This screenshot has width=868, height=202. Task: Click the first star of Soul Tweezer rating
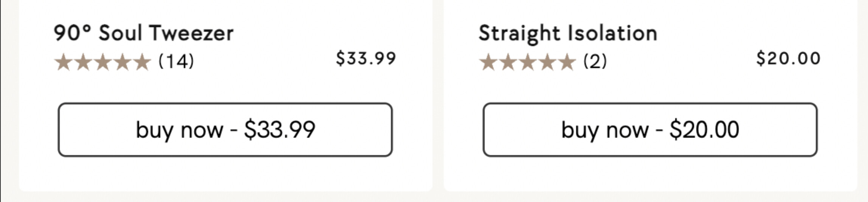tap(64, 62)
